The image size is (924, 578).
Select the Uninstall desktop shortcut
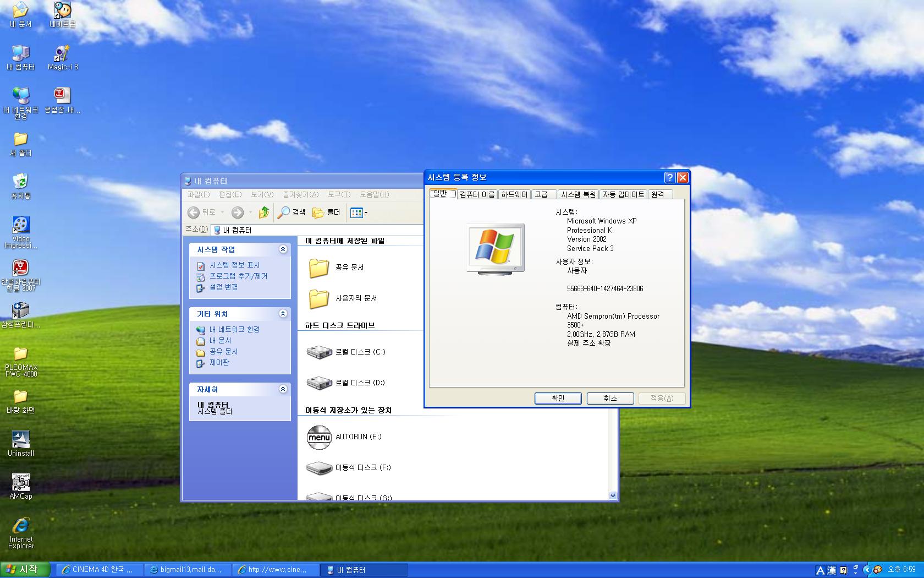pyautogui.click(x=20, y=444)
